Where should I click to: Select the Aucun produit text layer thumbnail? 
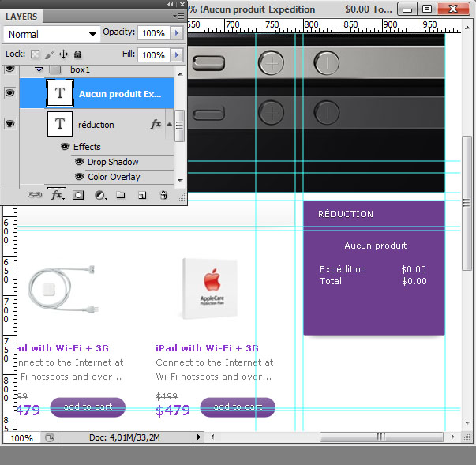(60, 93)
